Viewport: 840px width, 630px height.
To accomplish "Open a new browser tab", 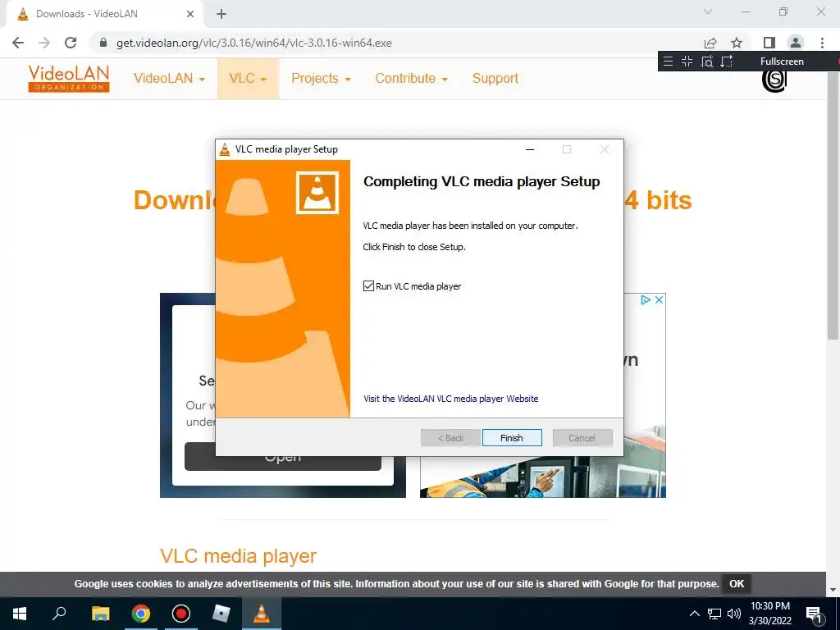I will pos(221,14).
